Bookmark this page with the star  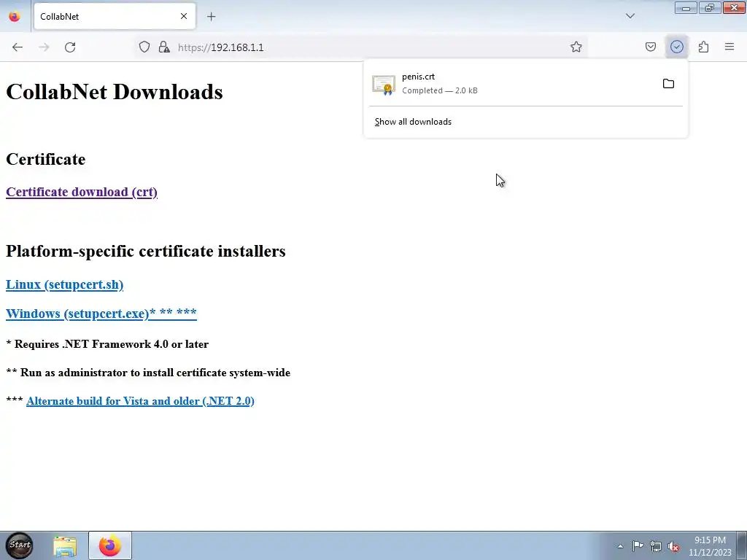click(x=576, y=47)
